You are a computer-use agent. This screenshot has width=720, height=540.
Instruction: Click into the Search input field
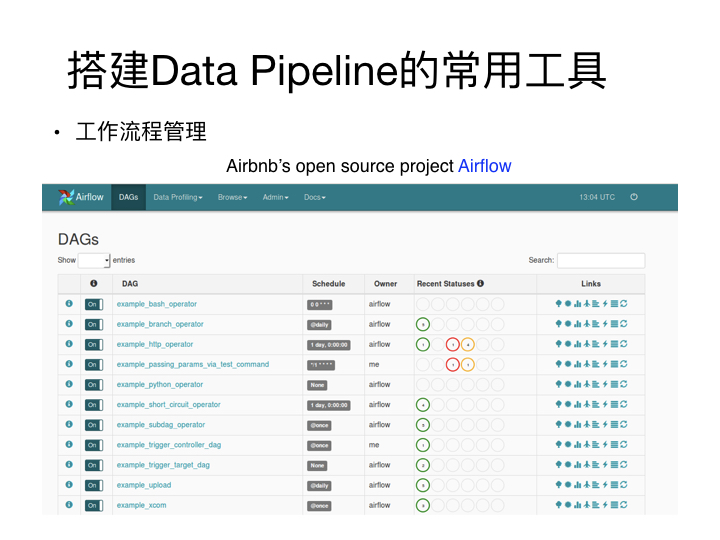point(601,260)
